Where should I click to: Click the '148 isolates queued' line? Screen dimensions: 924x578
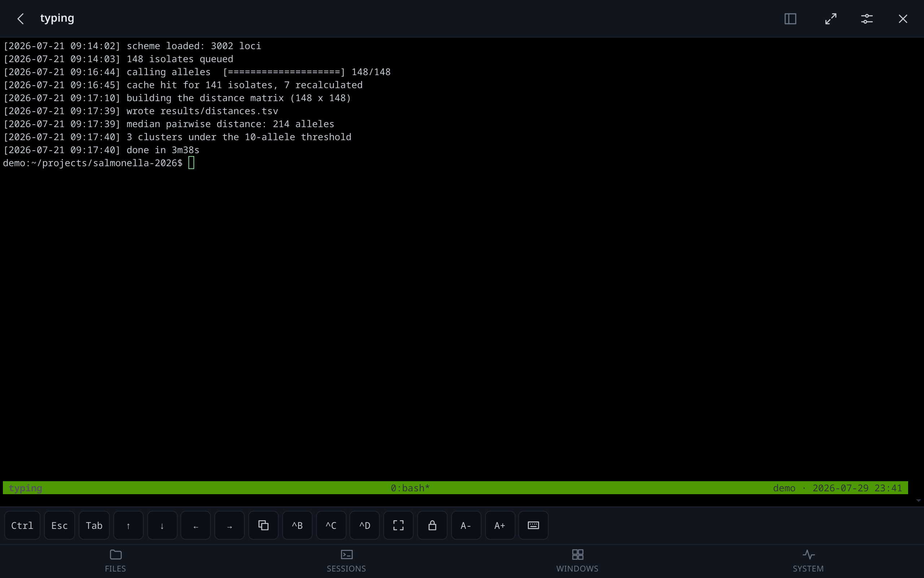coord(118,59)
